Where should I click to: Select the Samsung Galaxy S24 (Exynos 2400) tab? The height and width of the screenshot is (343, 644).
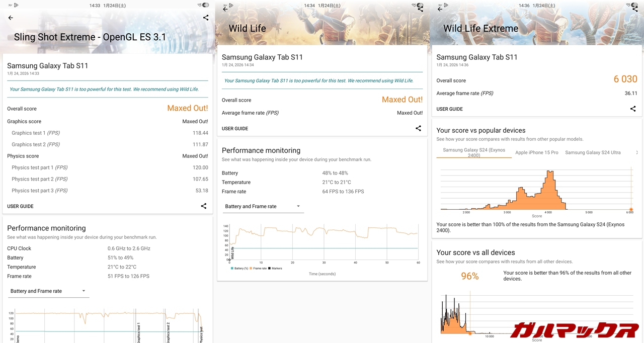(x=473, y=153)
